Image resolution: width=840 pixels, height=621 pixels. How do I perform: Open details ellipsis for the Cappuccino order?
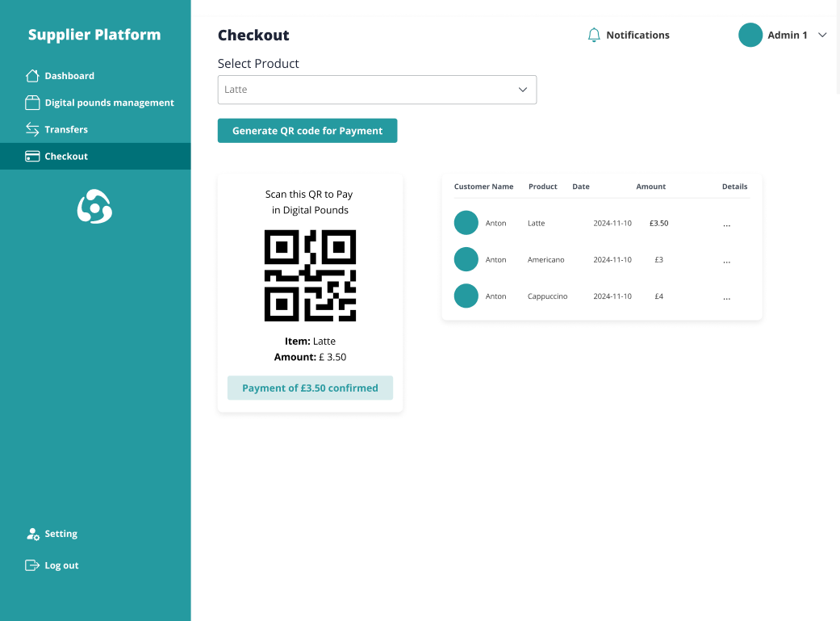[x=726, y=298]
